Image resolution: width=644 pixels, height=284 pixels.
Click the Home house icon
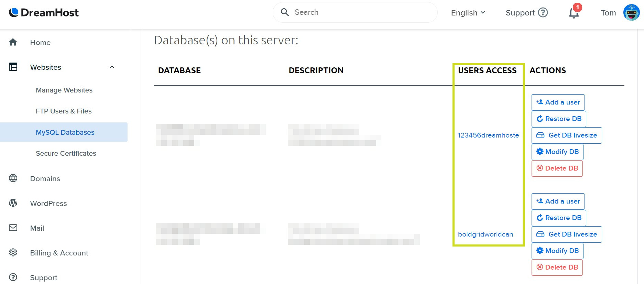13,42
